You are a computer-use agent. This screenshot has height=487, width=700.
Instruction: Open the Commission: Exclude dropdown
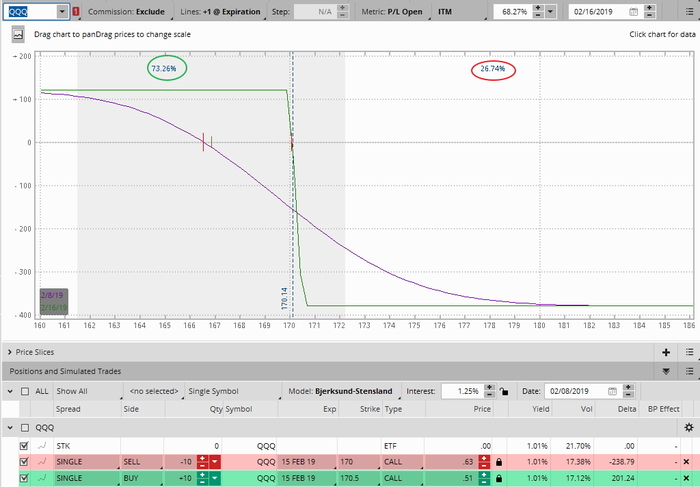(x=129, y=12)
